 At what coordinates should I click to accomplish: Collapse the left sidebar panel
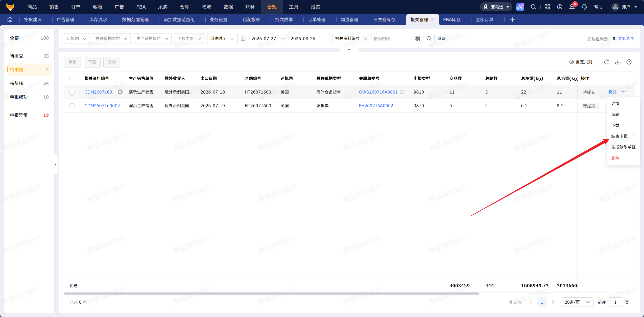[55, 164]
